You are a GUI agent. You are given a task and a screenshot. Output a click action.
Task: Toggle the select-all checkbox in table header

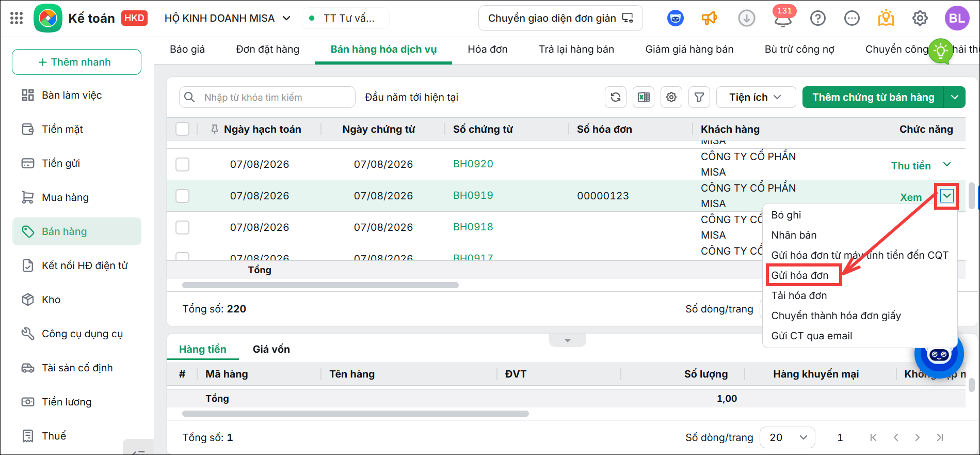pos(182,129)
